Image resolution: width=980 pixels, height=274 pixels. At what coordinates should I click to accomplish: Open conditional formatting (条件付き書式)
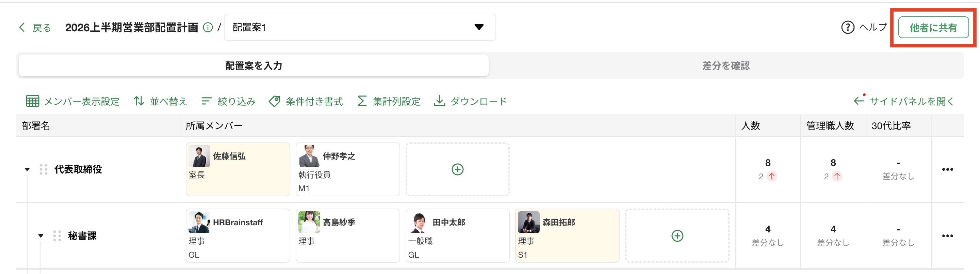pos(306,101)
